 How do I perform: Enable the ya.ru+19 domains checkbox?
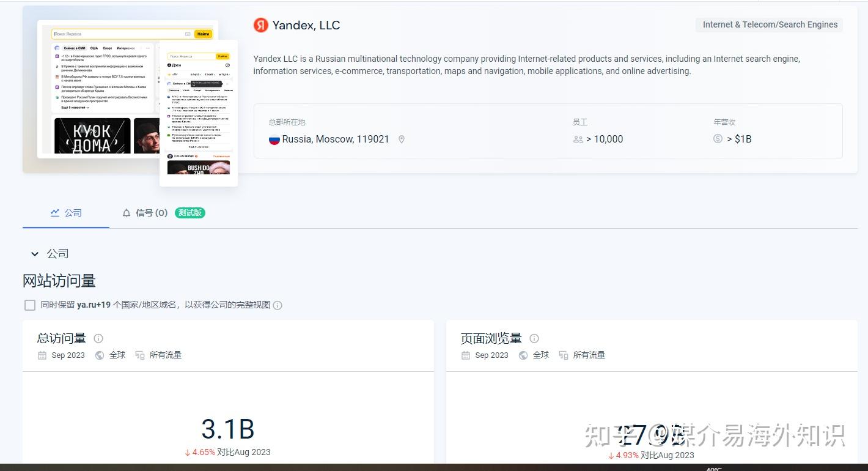[x=29, y=305]
